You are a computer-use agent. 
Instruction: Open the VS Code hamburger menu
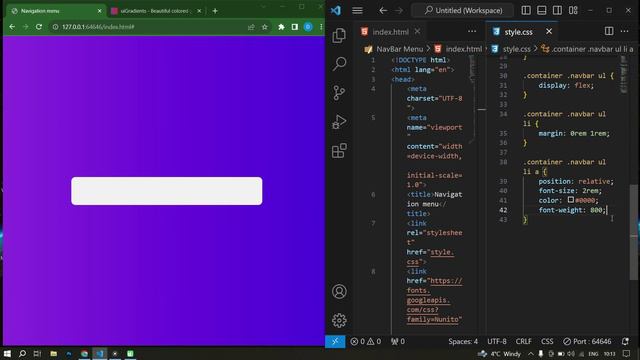pos(357,10)
